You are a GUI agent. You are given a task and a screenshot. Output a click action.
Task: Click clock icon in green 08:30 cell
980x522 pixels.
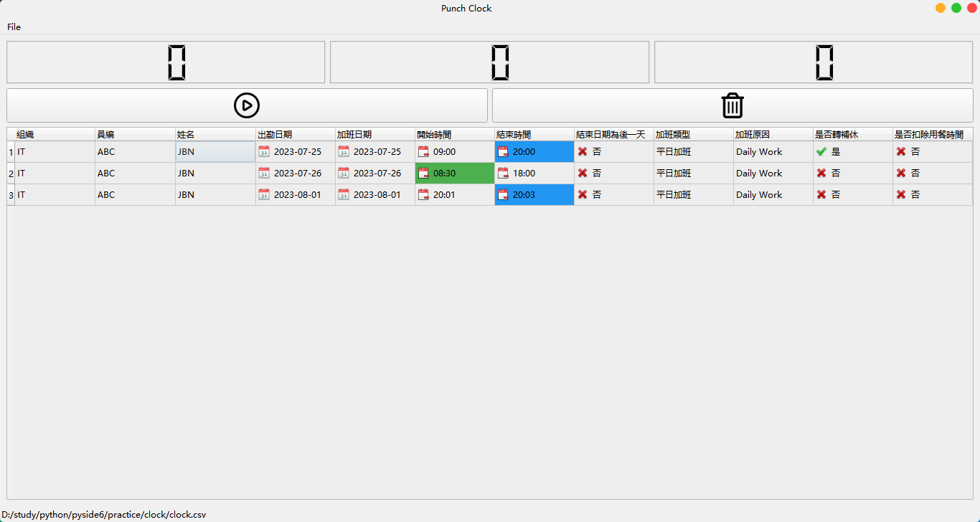(423, 174)
